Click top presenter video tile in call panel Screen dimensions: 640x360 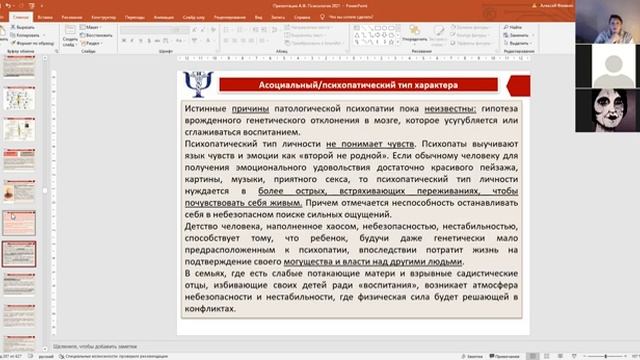(608, 21)
